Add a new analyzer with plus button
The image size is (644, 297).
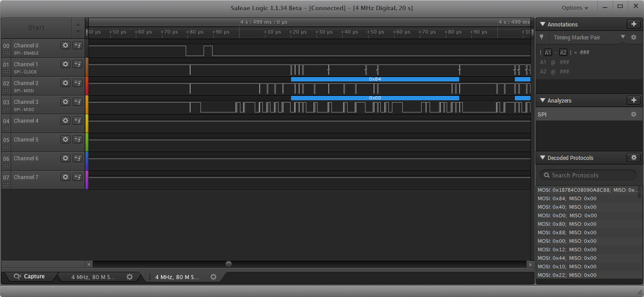(x=634, y=100)
